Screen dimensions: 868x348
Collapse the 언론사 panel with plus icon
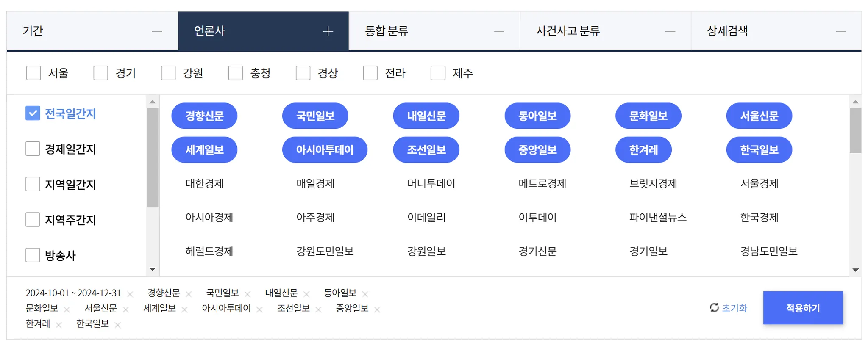tap(328, 31)
